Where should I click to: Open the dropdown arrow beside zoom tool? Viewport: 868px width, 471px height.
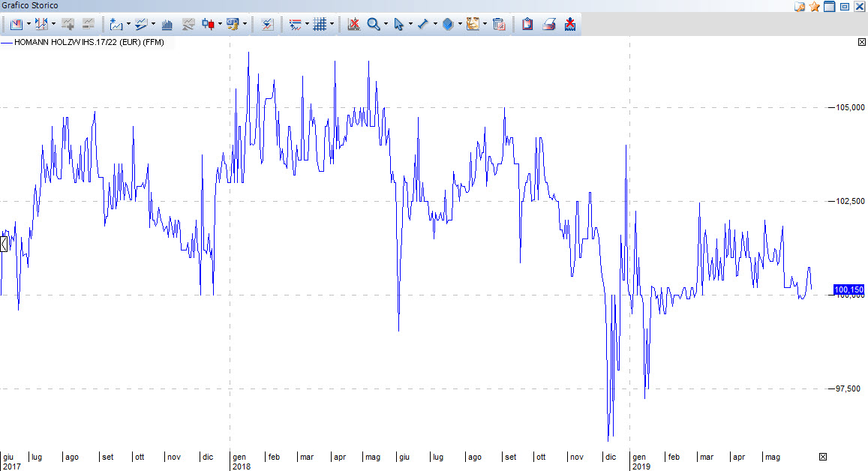pos(386,24)
